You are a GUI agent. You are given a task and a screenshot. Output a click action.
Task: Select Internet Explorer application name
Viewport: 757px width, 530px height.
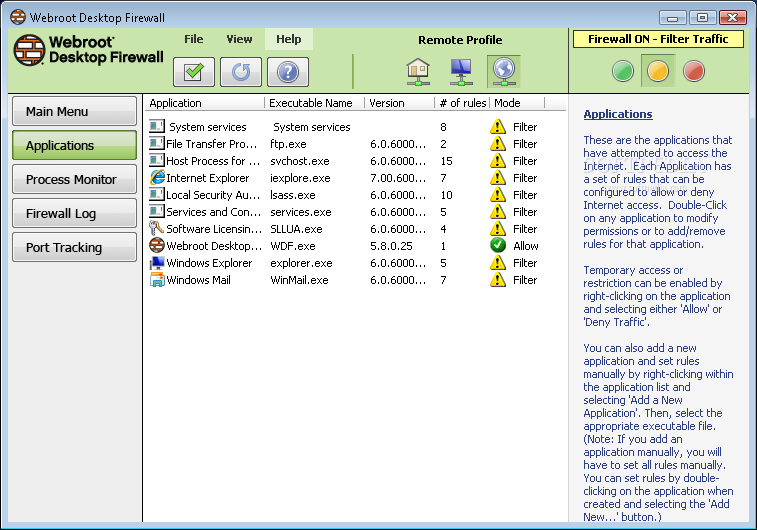[208, 178]
